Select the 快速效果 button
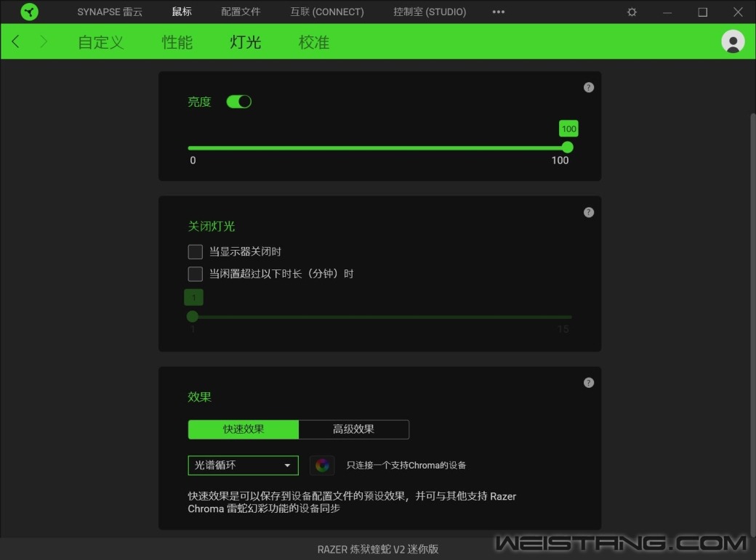 [244, 429]
